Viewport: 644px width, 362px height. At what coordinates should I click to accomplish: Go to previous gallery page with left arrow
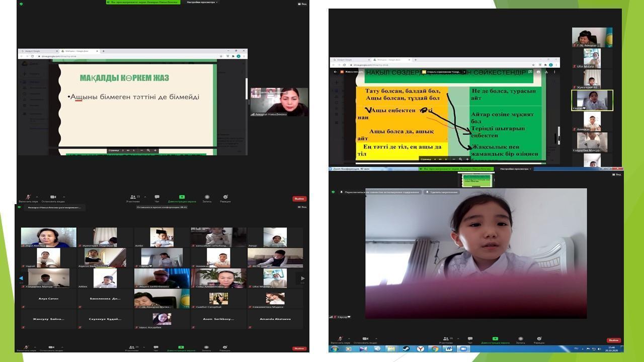pyautogui.click(x=21, y=278)
